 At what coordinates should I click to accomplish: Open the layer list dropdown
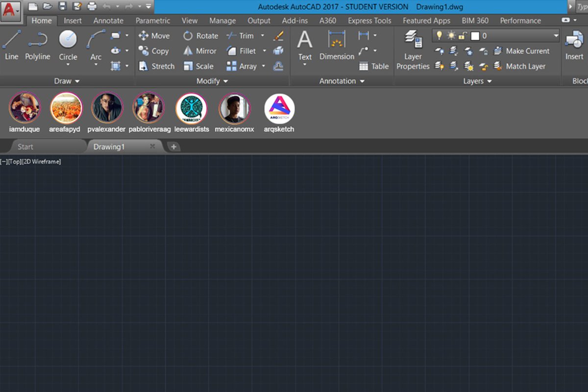click(x=556, y=36)
